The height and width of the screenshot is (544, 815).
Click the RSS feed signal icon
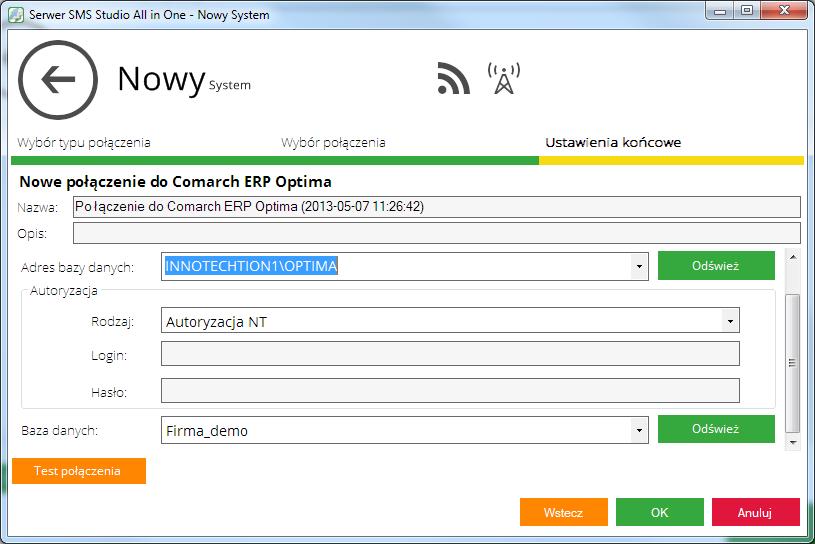point(454,78)
